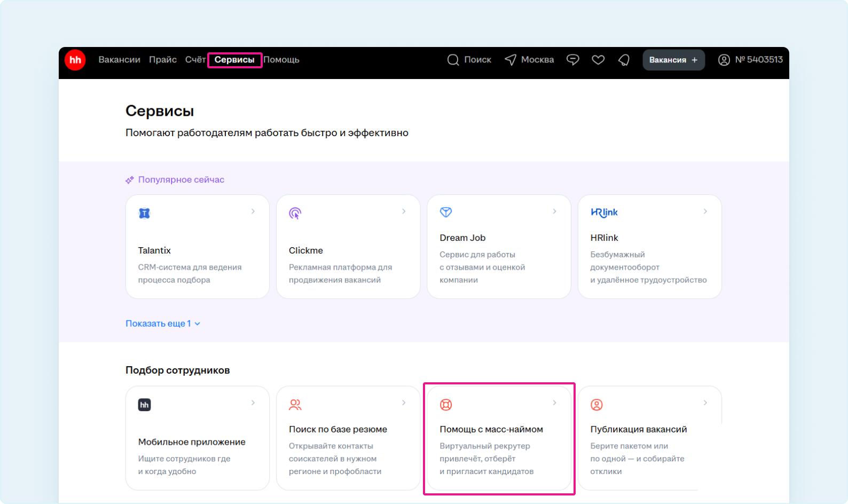Open Публикация вакансий title
The image size is (848, 504).
pyautogui.click(x=639, y=429)
